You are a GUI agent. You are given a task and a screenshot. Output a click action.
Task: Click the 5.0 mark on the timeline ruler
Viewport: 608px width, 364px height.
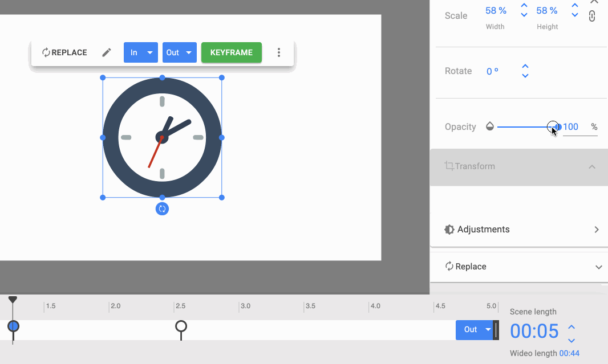tap(491, 306)
